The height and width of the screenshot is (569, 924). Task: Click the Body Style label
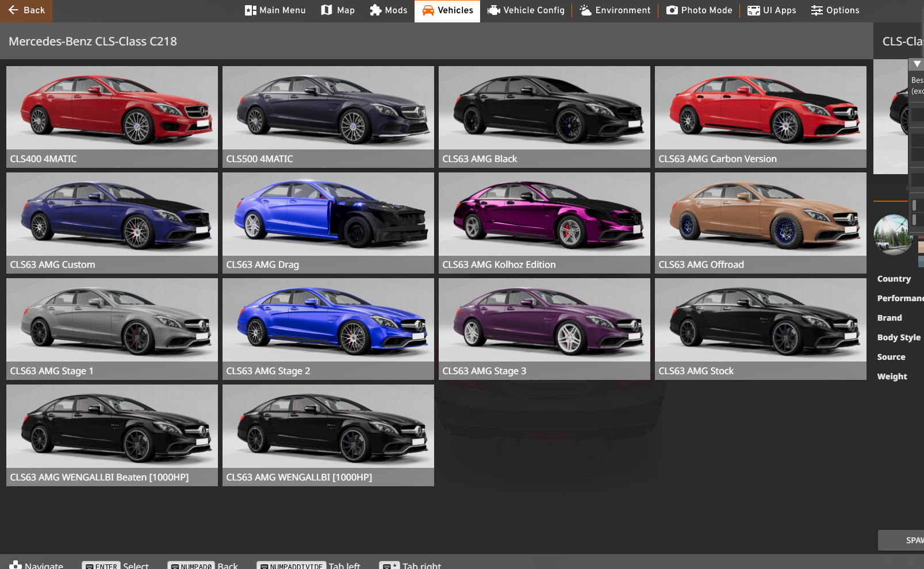point(899,337)
